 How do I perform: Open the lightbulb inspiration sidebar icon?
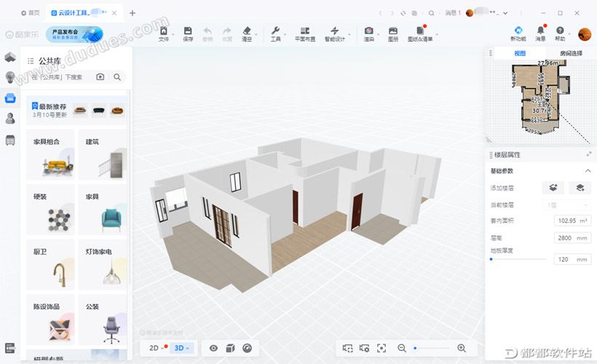pos(10,77)
